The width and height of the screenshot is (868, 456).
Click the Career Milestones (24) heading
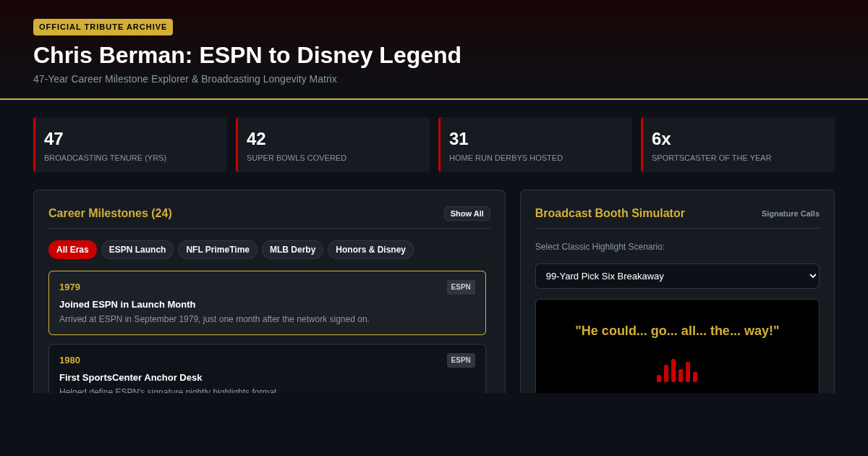110,214
